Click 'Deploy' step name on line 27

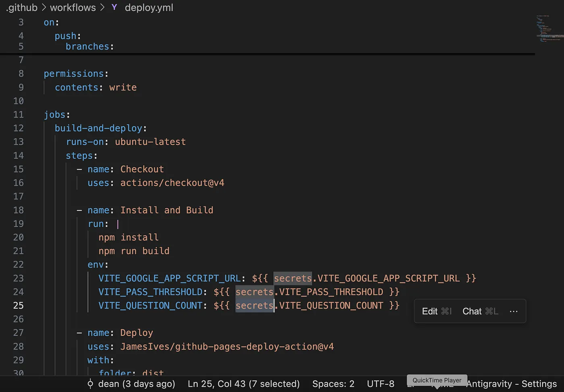tap(137, 333)
